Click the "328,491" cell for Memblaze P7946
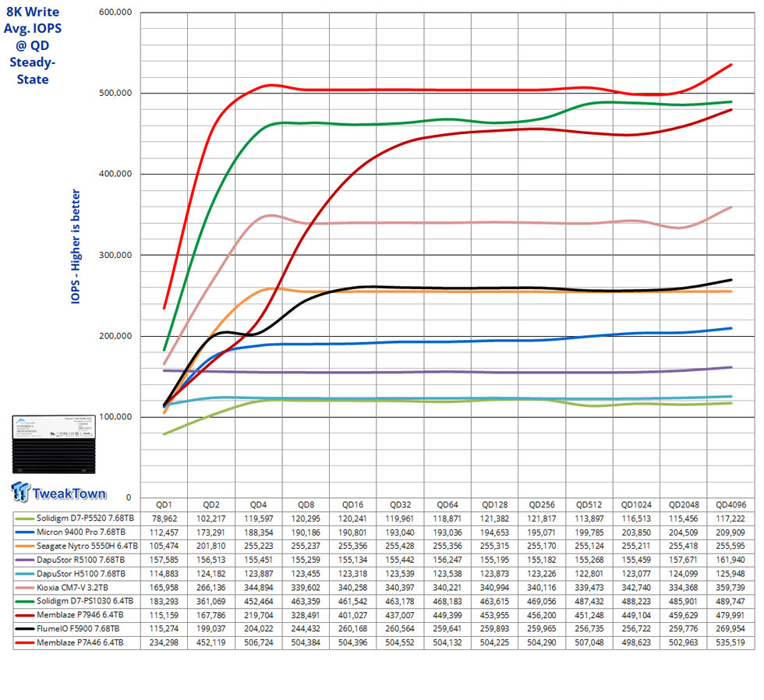Viewport: 764px width, 700px height. [x=306, y=615]
